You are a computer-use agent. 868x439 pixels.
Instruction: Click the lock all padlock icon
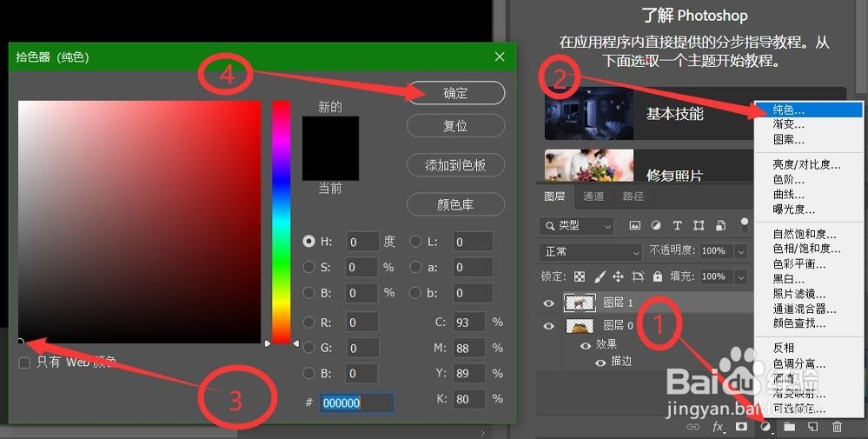(657, 276)
